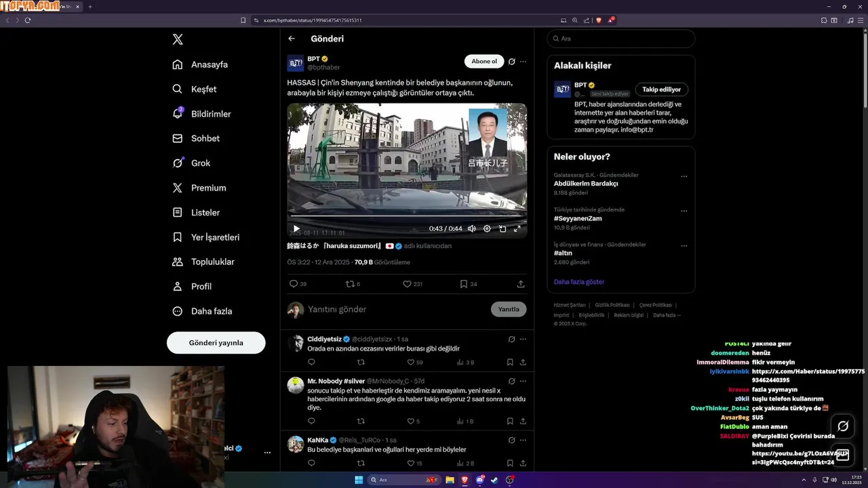868x488 pixels.
Task: Open haruka suzumori source profile
Action: click(x=344, y=246)
